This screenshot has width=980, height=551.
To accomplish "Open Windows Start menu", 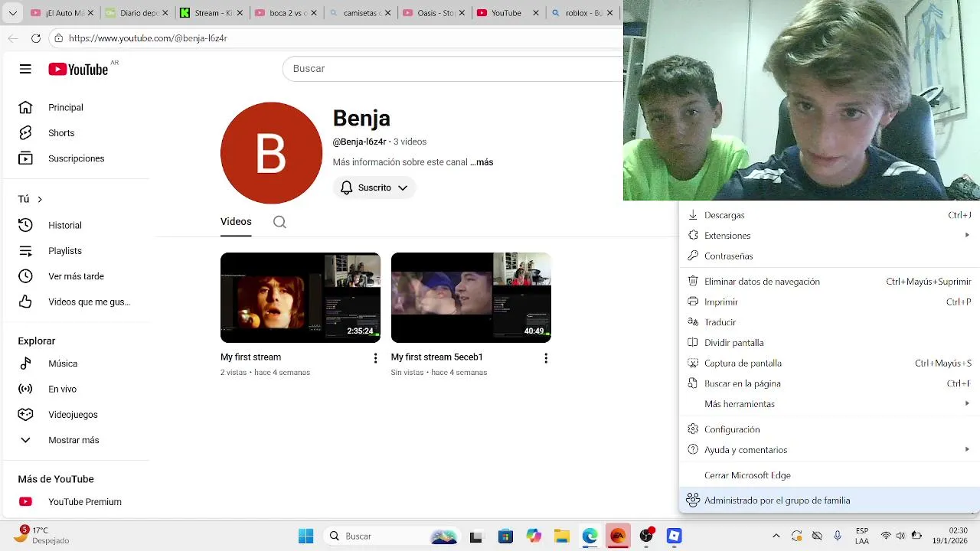I will [305, 536].
